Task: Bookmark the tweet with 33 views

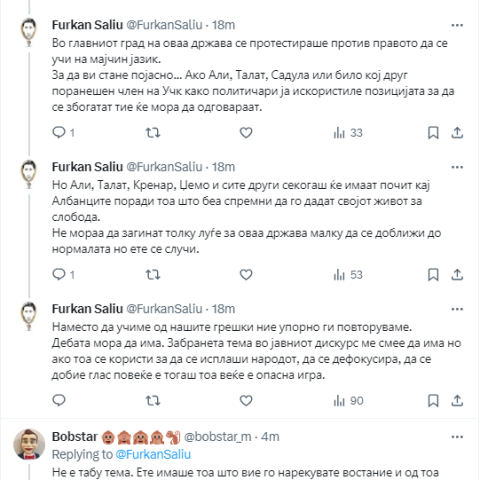Action: tap(433, 133)
